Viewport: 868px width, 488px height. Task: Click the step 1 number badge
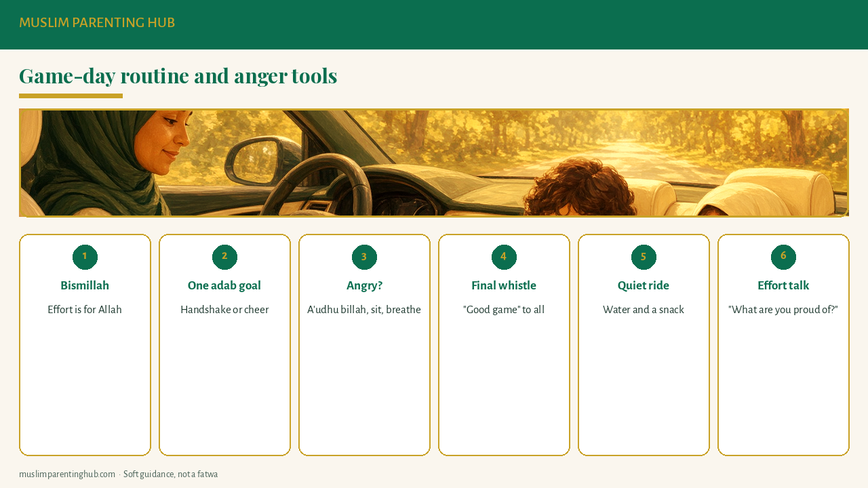click(85, 257)
